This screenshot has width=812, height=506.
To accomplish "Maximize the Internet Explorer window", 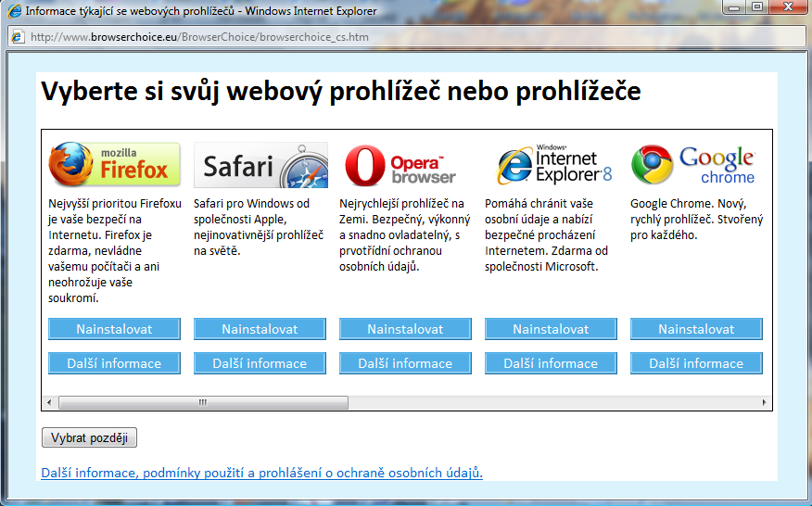I will coord(757,7).
